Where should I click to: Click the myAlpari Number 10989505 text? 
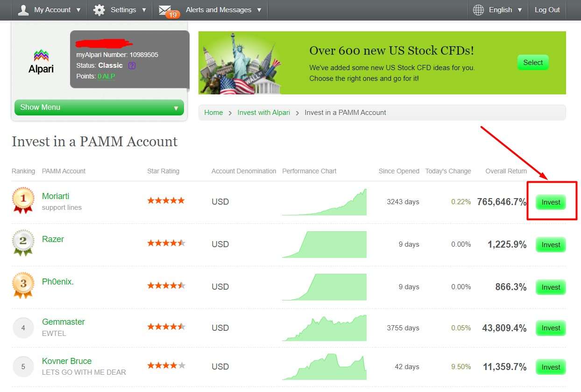point(117,55)
